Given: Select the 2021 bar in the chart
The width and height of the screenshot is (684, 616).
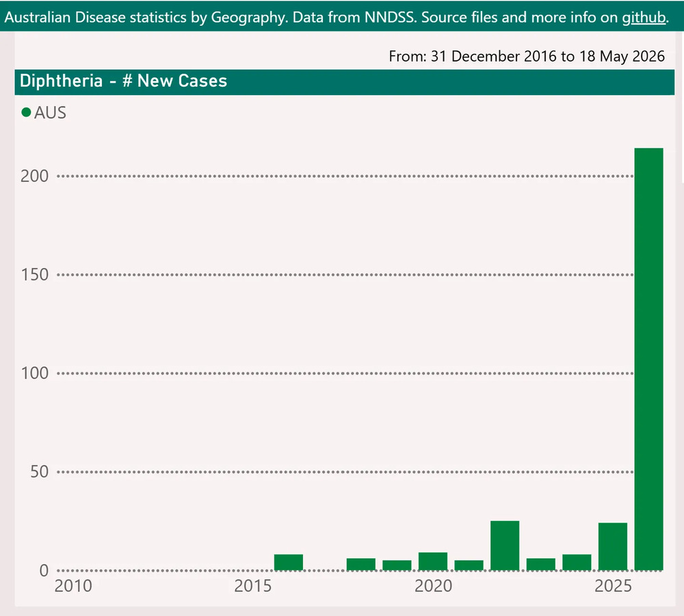Looking at the screenshot, I should coord(469,565).
